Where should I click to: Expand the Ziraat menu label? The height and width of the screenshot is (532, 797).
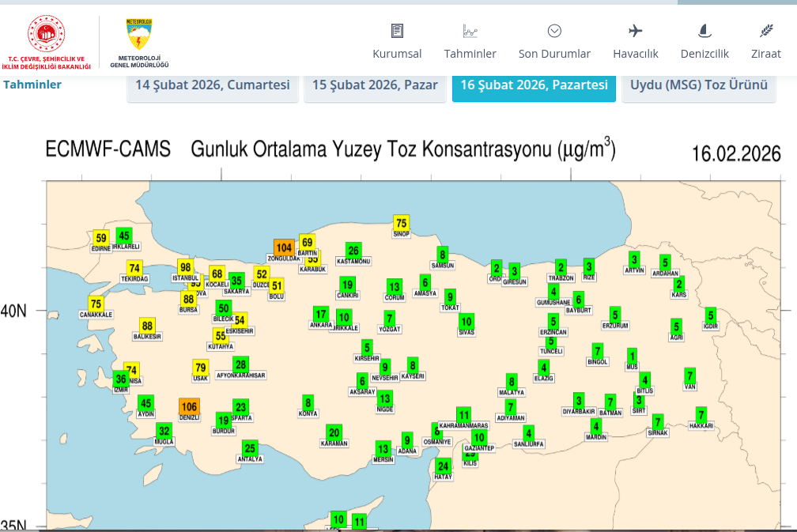coord(765,54)
